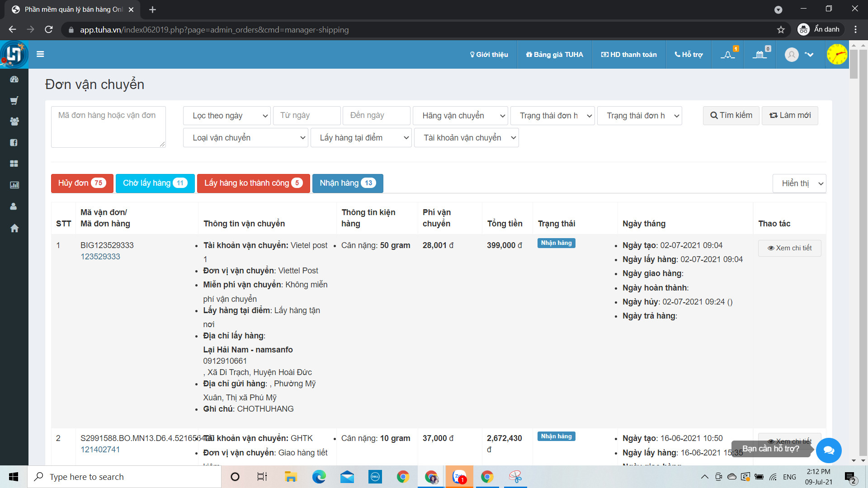Image resolution: width=868 pixels, height=488 pixels.
Task: Click the Facebook icon in sidebar
Action: [x=14, y=142]
